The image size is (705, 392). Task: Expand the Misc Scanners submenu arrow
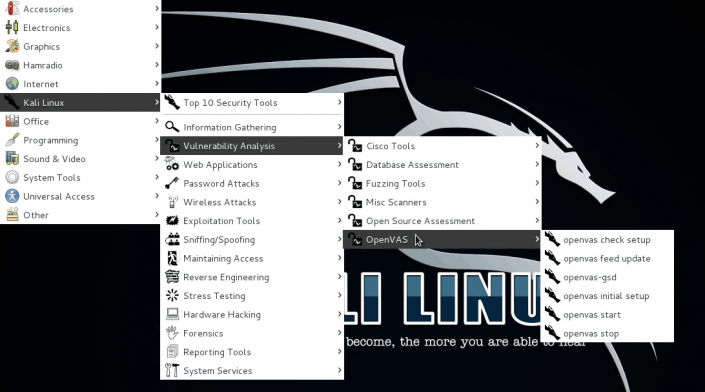(537, 201)
